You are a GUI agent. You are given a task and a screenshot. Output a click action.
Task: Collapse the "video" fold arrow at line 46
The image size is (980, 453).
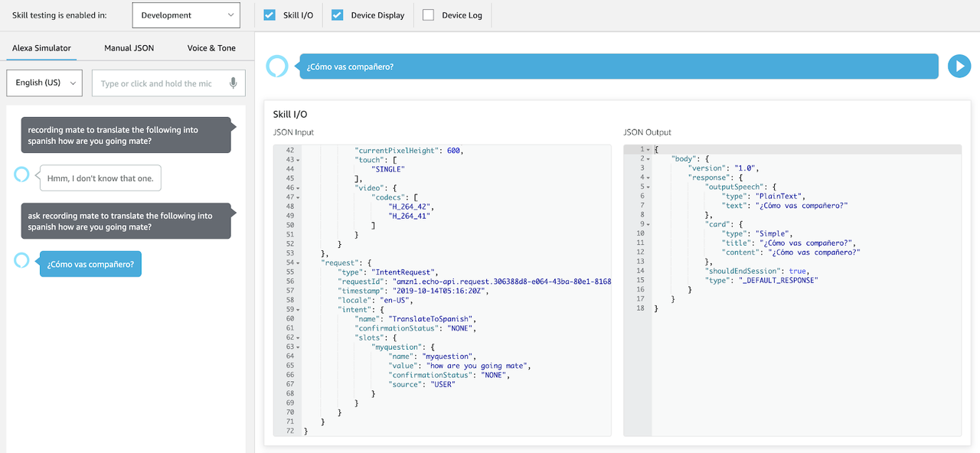pos(298,188)
